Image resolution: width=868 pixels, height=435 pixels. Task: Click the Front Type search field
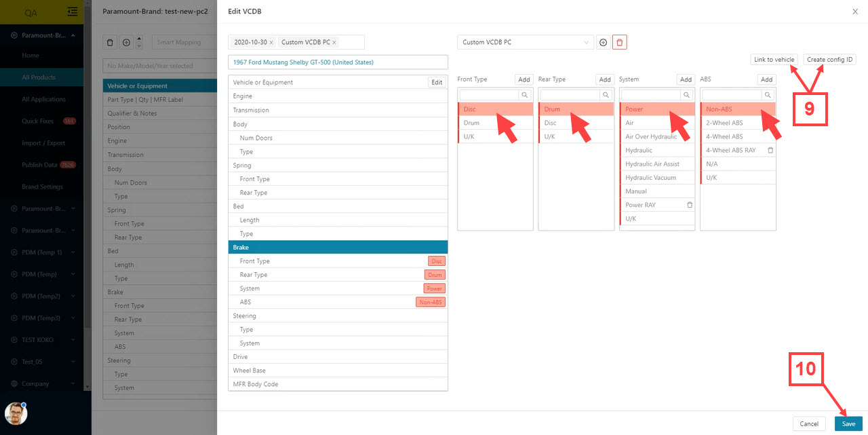490,96
